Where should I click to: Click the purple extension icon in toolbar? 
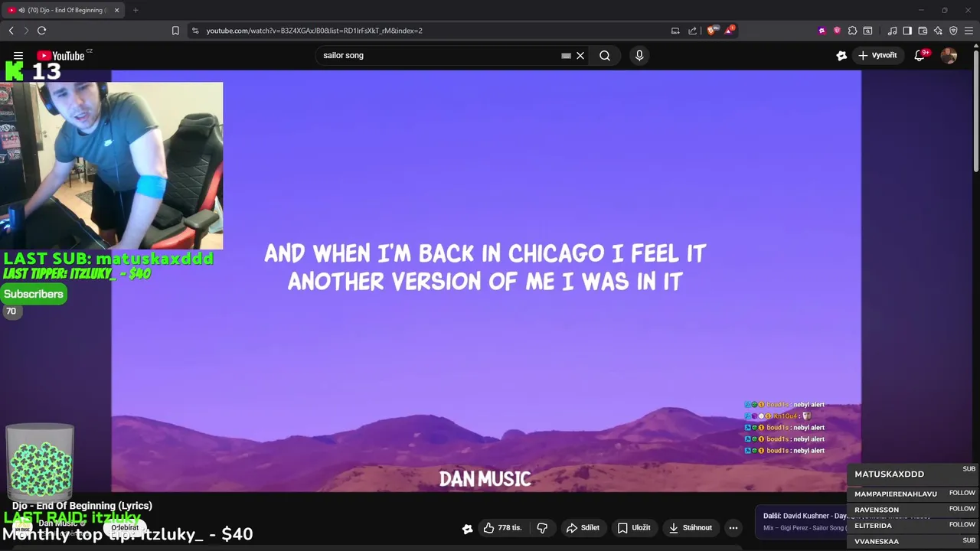click(822, 31)
